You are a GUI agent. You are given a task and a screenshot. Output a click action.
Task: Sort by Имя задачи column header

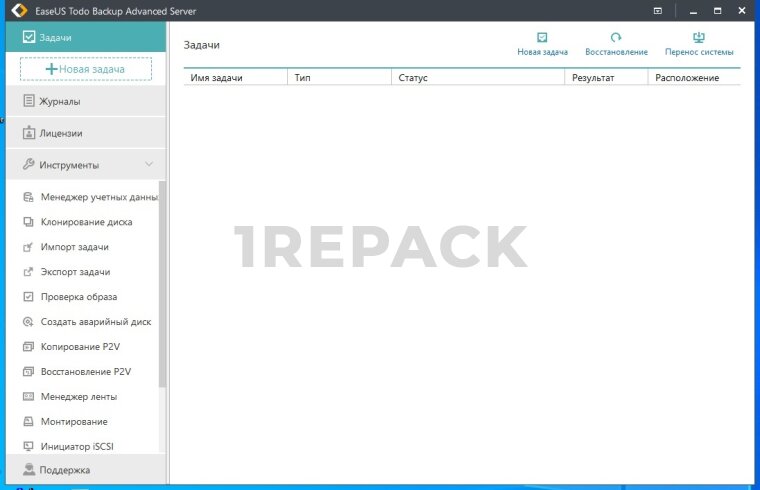[x=217, y=78]
